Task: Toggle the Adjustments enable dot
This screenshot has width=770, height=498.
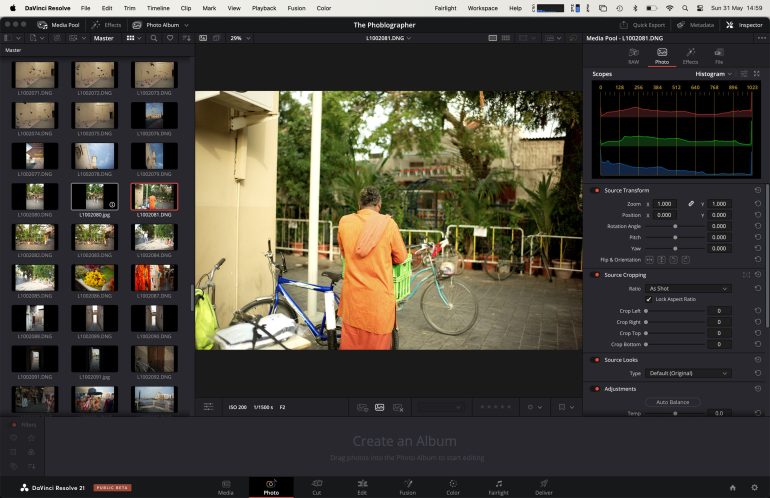Action: (x=597, y=389)
